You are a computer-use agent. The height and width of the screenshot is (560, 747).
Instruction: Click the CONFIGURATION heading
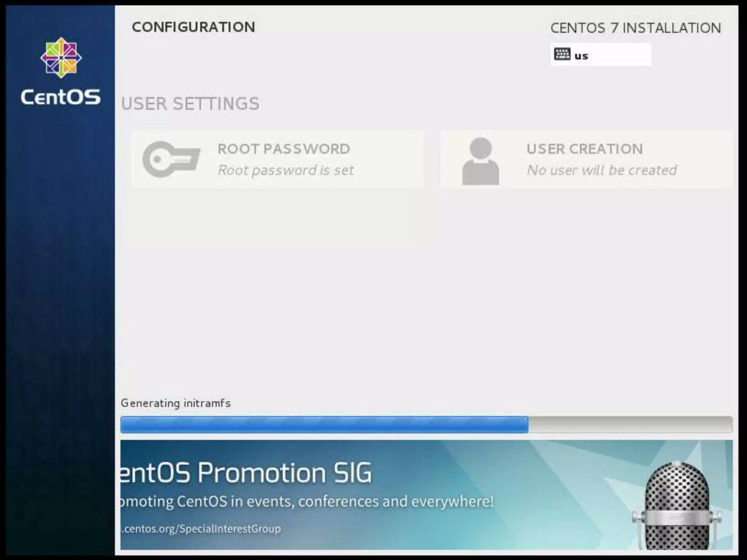click(x=193, y=27)
